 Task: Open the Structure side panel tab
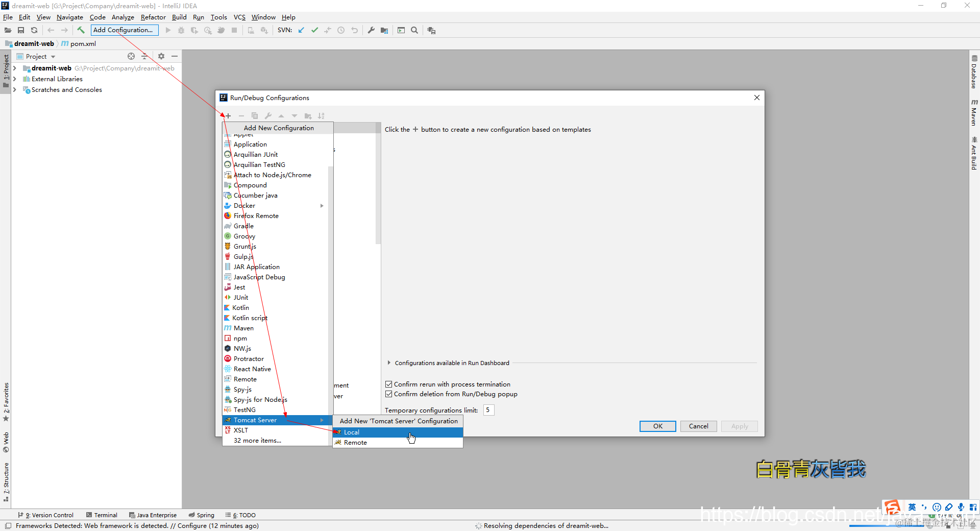pyautogui.click(x=6, y=481)
